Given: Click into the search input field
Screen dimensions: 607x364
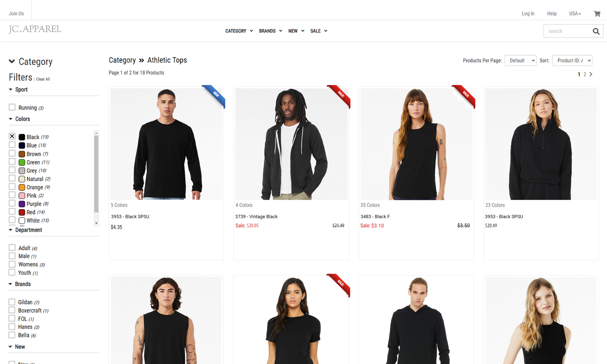Looking at the screenshot, I should [x=567, y=31].
